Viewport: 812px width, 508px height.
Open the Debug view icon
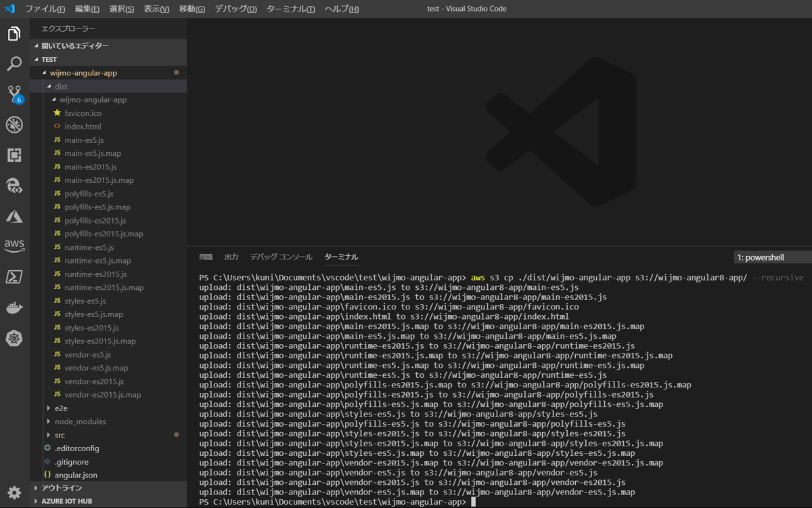(14, 125)
